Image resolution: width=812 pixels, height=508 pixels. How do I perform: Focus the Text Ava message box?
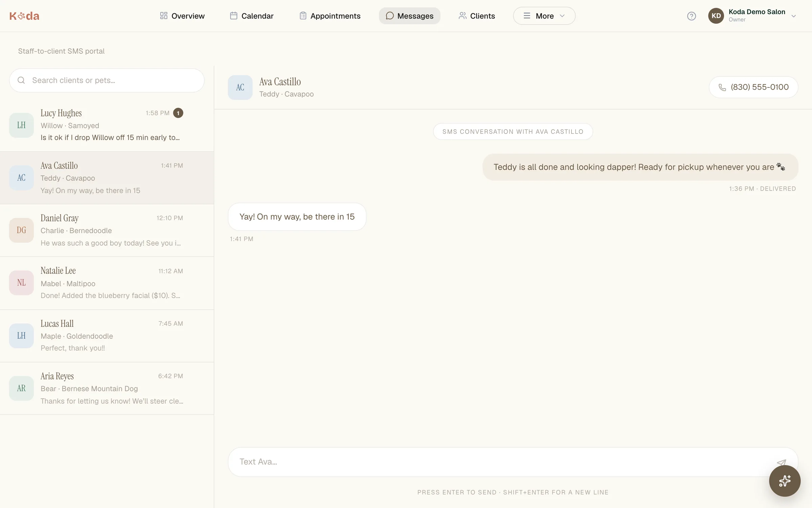click(x=513, y=462)
